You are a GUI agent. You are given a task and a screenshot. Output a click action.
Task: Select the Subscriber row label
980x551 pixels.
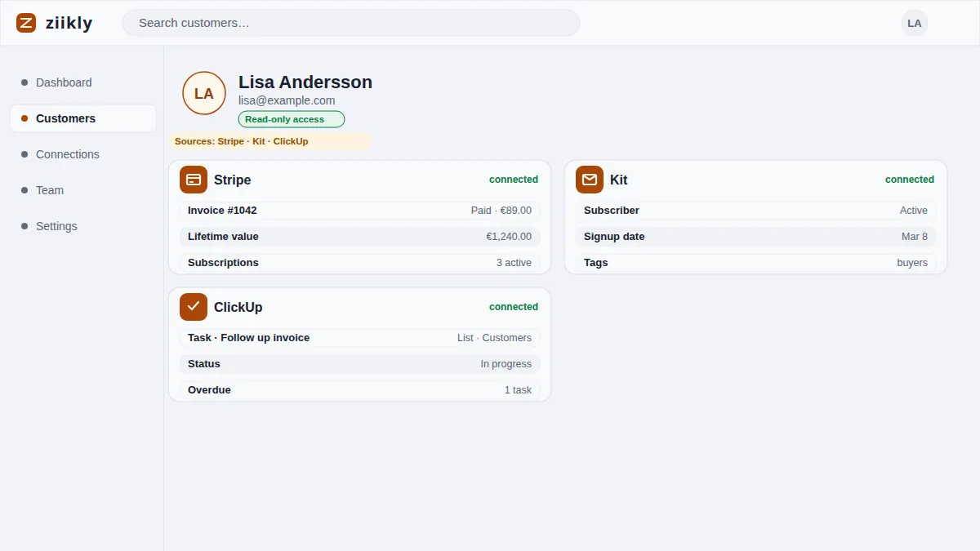[612, 211]
